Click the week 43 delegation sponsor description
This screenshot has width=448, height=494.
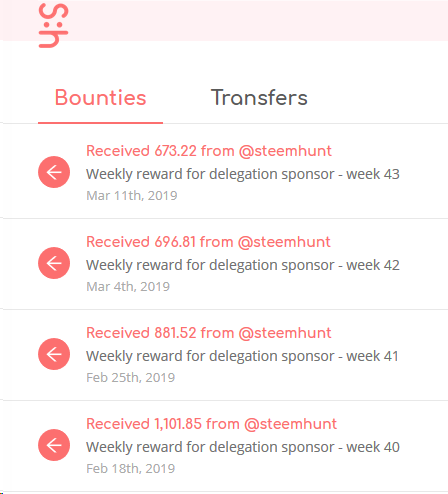point(243,174)
